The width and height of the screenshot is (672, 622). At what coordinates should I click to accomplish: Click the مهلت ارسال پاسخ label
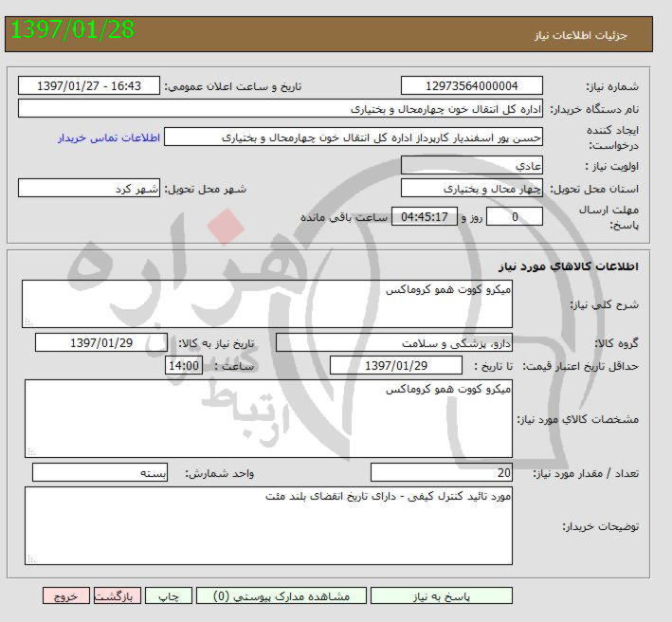pos(608,217)
